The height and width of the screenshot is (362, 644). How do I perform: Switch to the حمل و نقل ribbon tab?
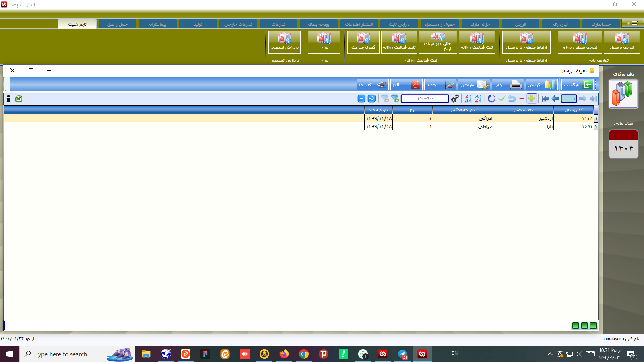[x=118, y=23]
